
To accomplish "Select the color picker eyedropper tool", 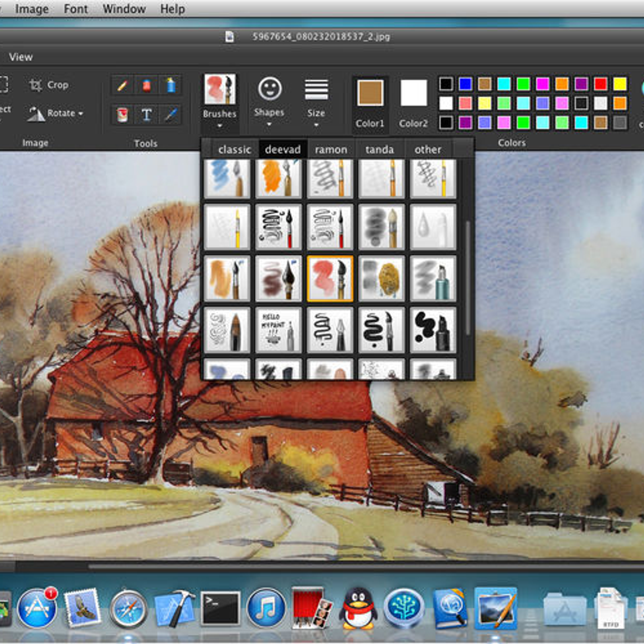I will (x=171, y=115).
